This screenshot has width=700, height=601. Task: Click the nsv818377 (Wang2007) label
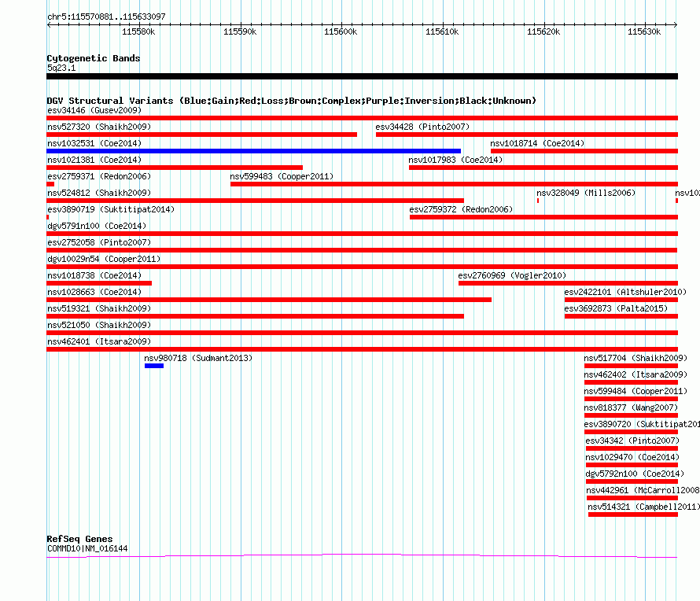[x=631, y=407]
